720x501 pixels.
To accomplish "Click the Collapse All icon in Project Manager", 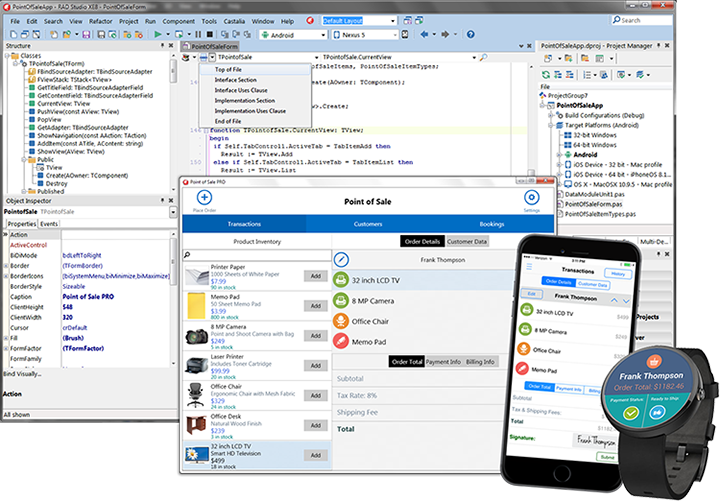I will pyautogui.click(x=569, y=74).
